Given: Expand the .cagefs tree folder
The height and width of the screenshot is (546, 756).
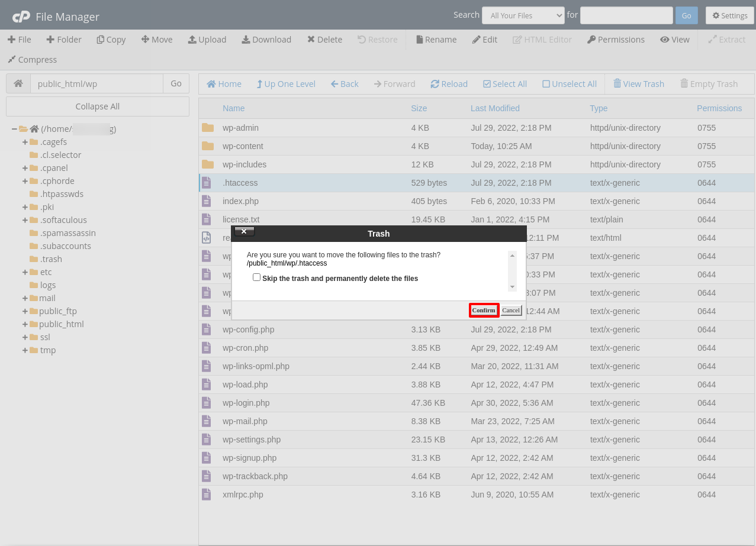Looking at the screenshot, I should click(x=25, y=142).
